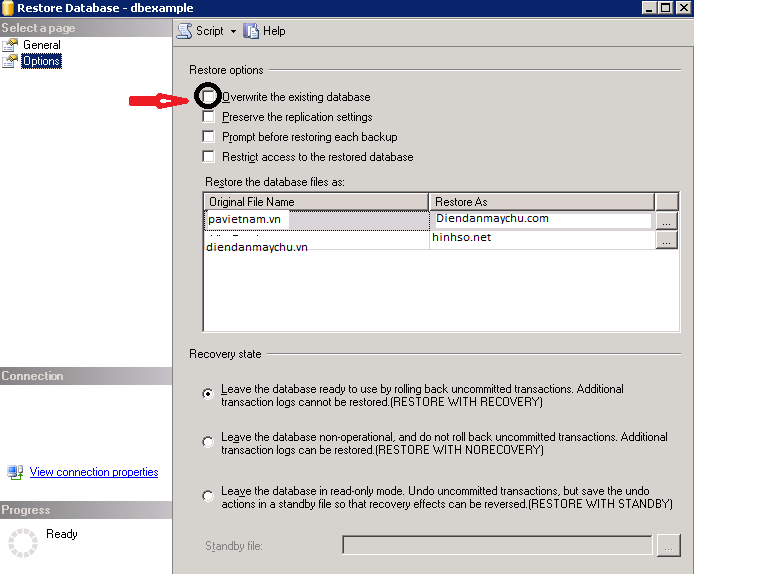Click the Restore As column header
768x574 pixels.
point(542,202)
